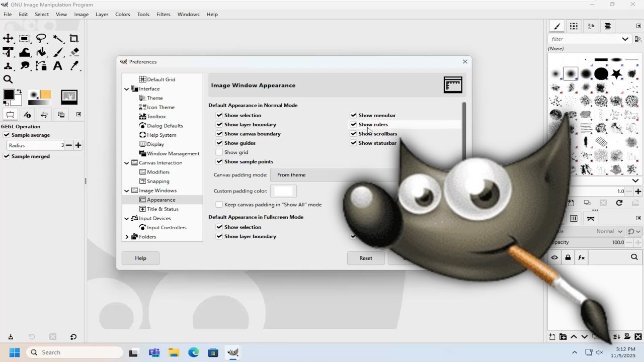Open the Tool Options tab
This screenshot has height=362, width=644.
[10, 115]
